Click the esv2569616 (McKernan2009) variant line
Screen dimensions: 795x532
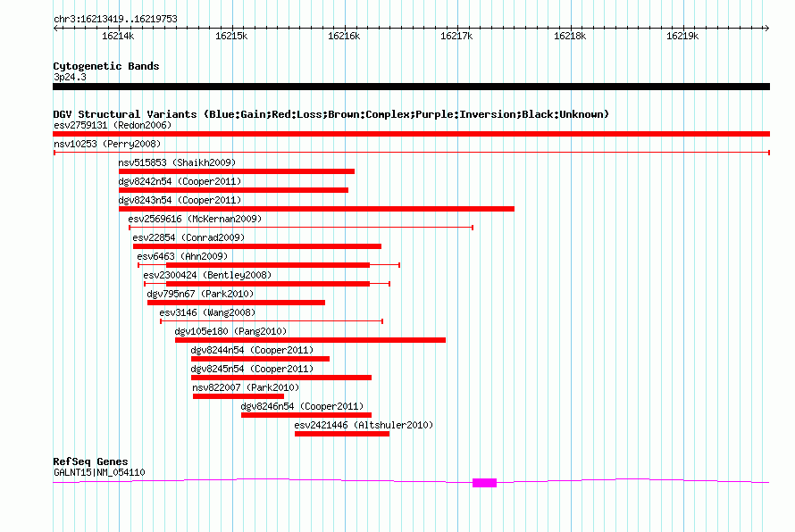click(x=301, y=228)
